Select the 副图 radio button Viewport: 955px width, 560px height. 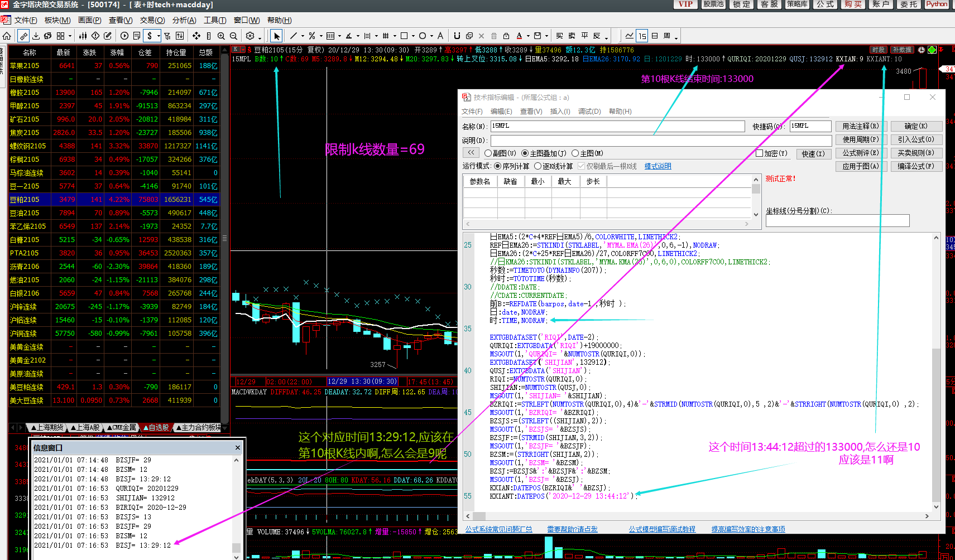click(x=488, y=153)
